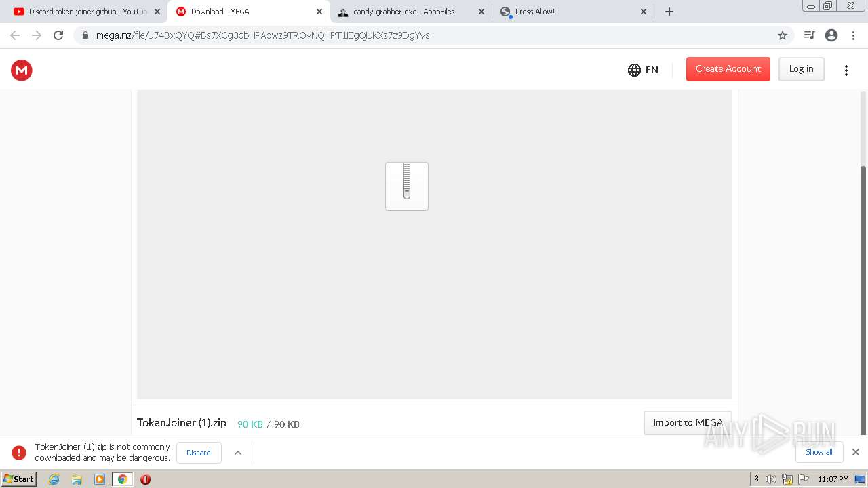Go forward in browser history
The image size is (868, 488).
point(37,35)
